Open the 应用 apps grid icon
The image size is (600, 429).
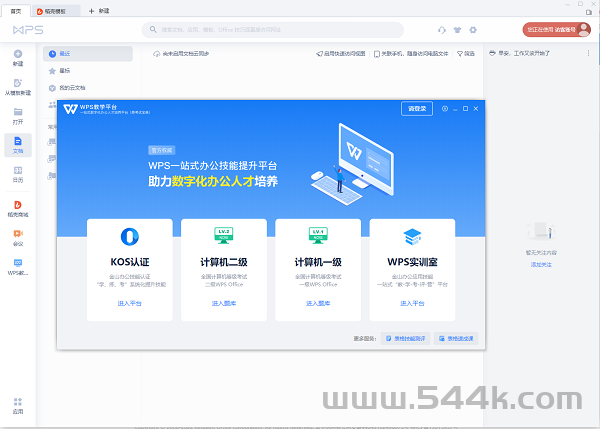17,403
